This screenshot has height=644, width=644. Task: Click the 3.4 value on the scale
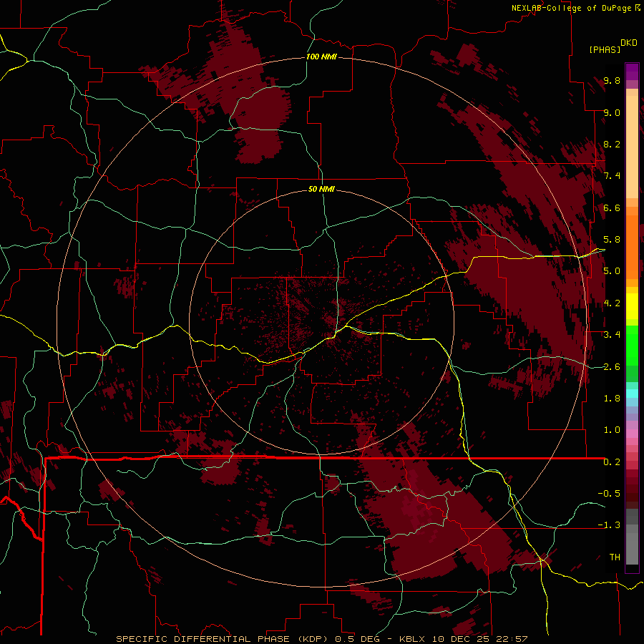[612, 335]
